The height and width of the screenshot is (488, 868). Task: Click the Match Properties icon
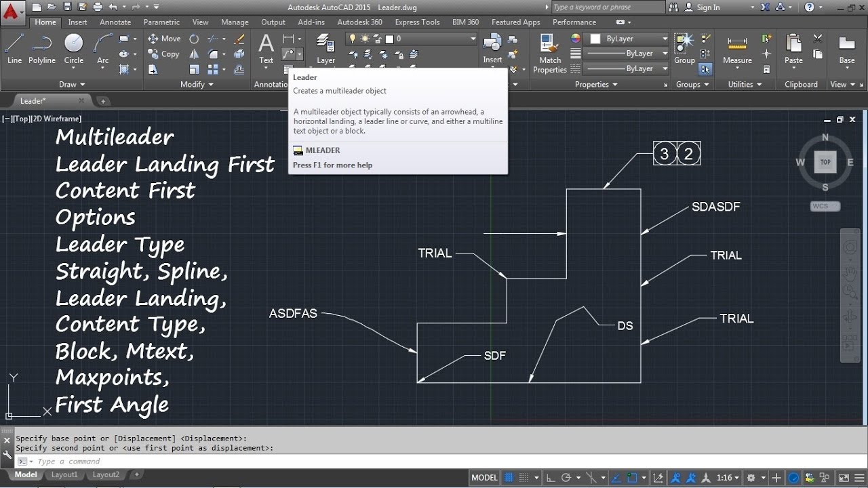tap(549, 53)
